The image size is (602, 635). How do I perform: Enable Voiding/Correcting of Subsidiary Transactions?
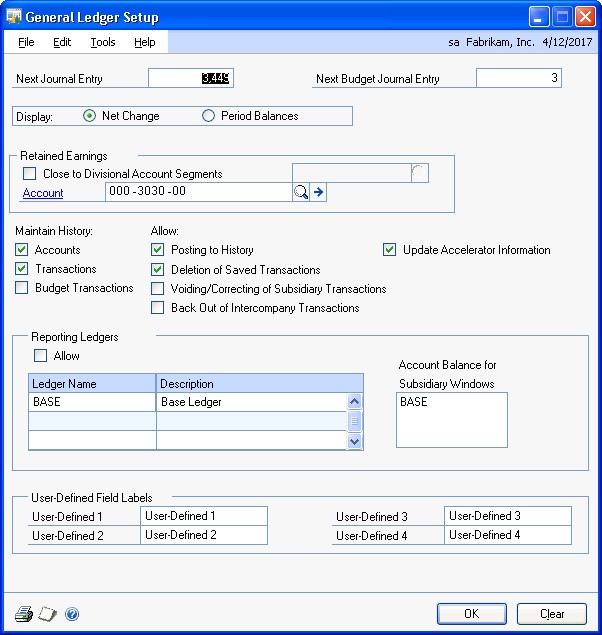tap(157, 289)
